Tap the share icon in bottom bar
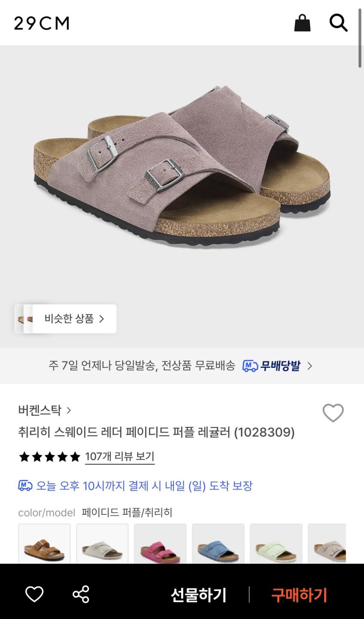The image size is (364, 619). point(81,594)
